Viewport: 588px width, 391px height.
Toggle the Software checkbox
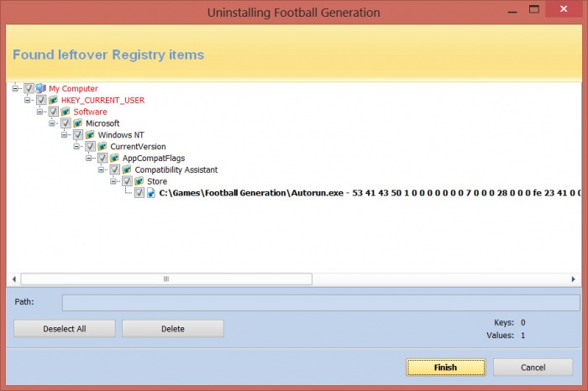click(x=53, y=112)
